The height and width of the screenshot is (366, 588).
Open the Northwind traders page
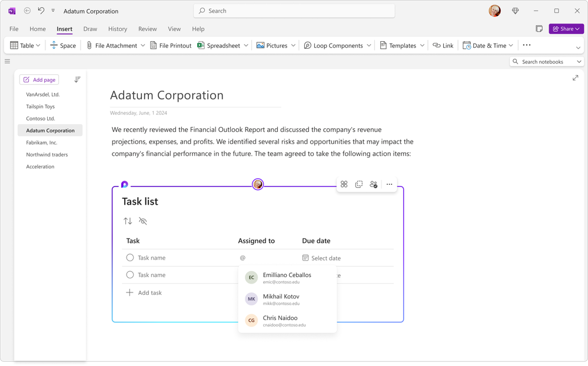pos(47,155)
